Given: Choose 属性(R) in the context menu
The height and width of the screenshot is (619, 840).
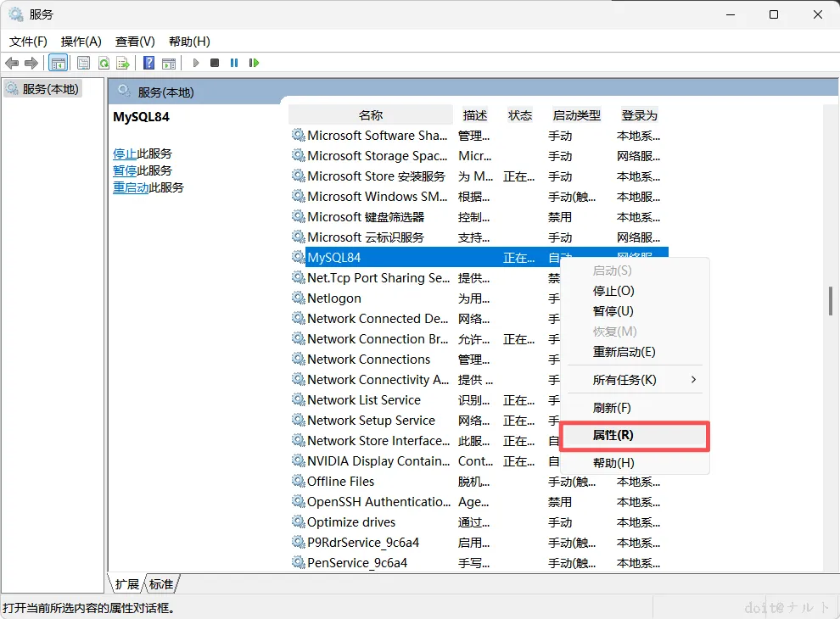Looking at the screenshot, I should point(635,435).
